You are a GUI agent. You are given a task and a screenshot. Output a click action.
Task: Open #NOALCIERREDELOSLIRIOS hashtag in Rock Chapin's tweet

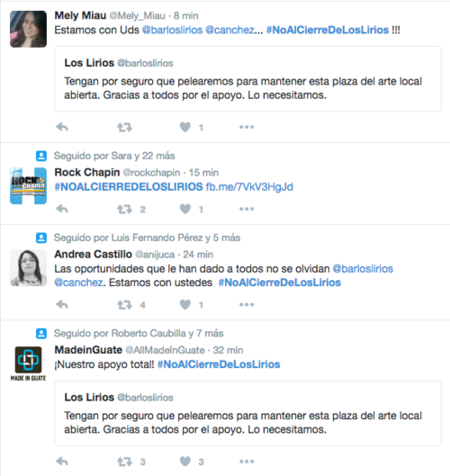click(x=129, y=186)
